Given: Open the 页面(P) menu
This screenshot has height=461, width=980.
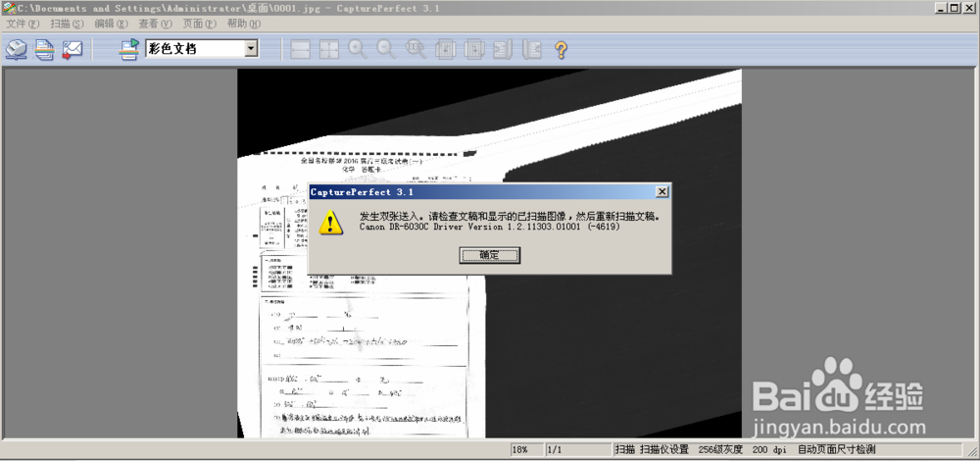Looking at the screenshot, I should pos(199,24).
